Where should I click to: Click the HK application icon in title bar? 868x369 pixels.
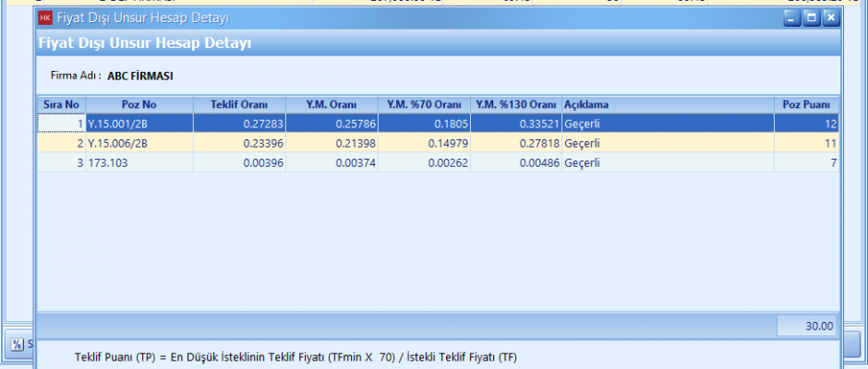pos(44,18)
